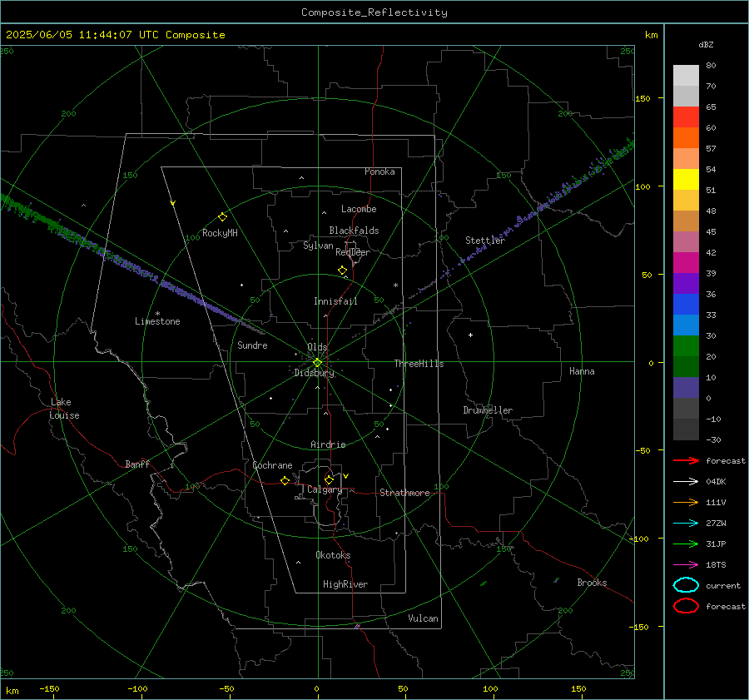Select the red 'forecast' ellipse legend icon
This screenshot has height=700, width=749.
click(x=686, y=606)
